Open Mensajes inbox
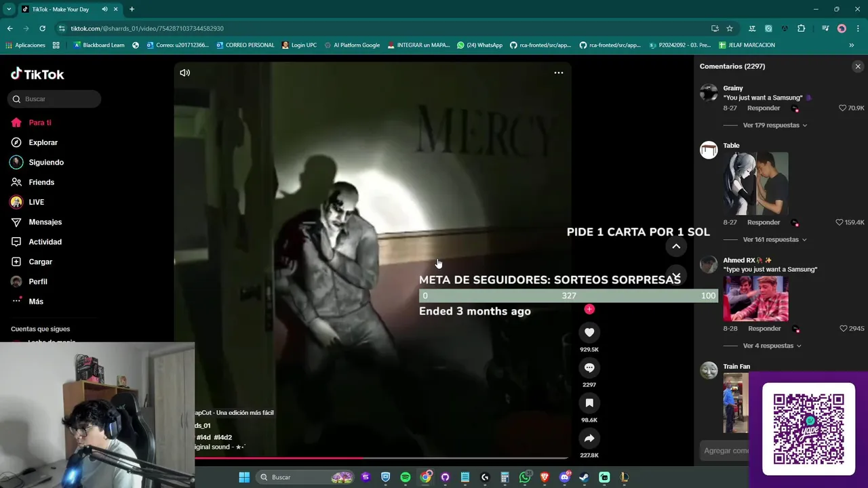This screenshot has width=868, height=488. pos(45,222)
